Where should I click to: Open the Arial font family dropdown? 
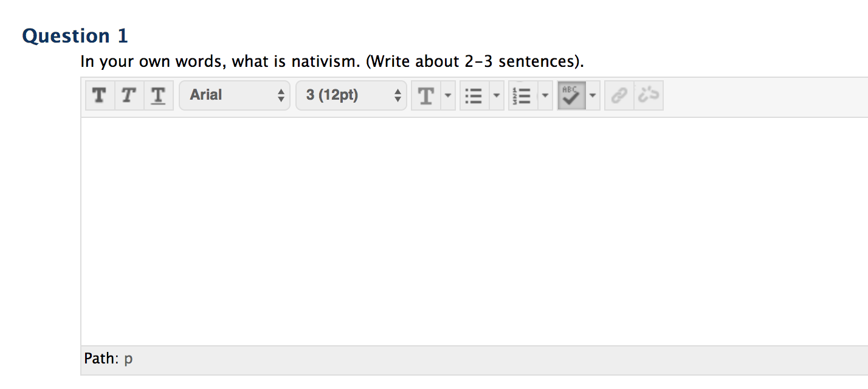click(235, 95)
